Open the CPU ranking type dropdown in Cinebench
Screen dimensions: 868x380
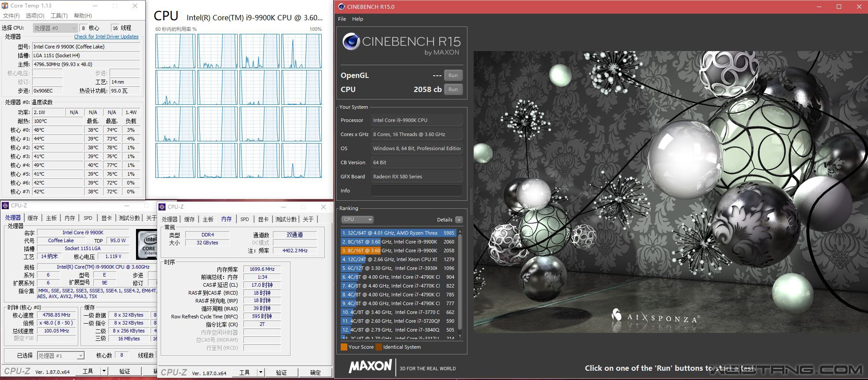[357, 220]
